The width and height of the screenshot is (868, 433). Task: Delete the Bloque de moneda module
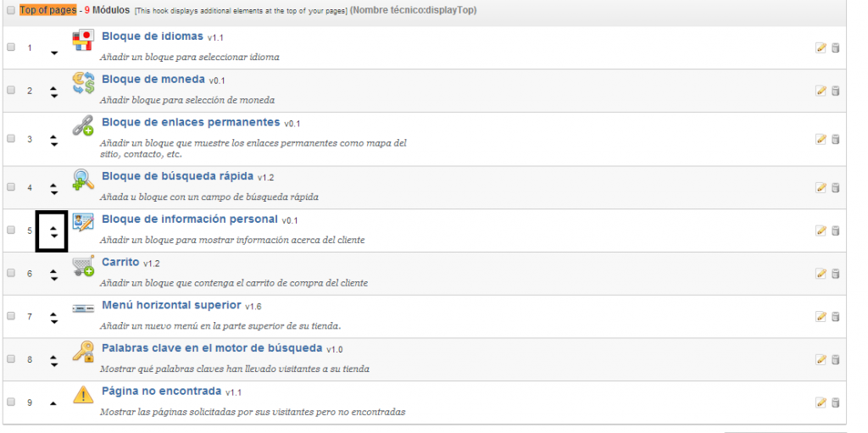pos(835,91)
